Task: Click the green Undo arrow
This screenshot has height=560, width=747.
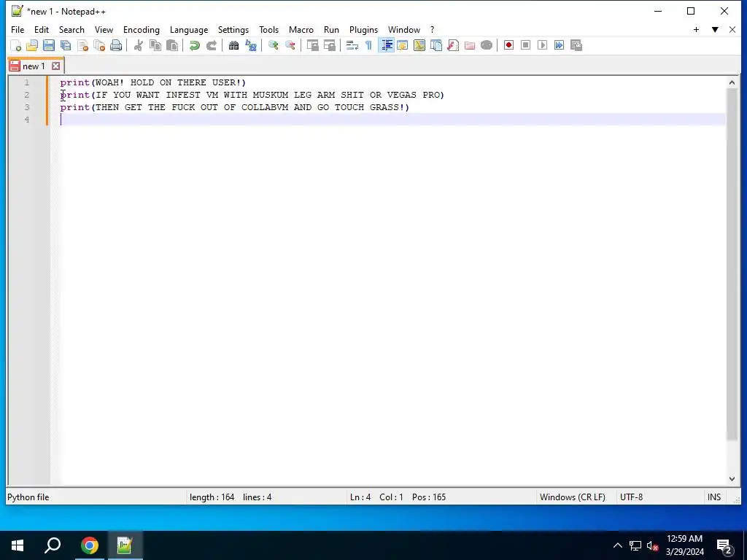Action: [194, 45]
